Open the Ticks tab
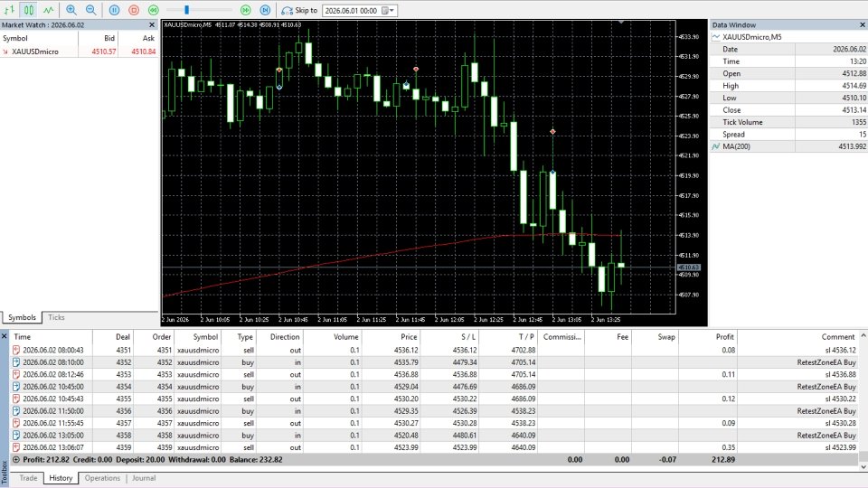This screenshot has width=868, height=488. (56, 317)
